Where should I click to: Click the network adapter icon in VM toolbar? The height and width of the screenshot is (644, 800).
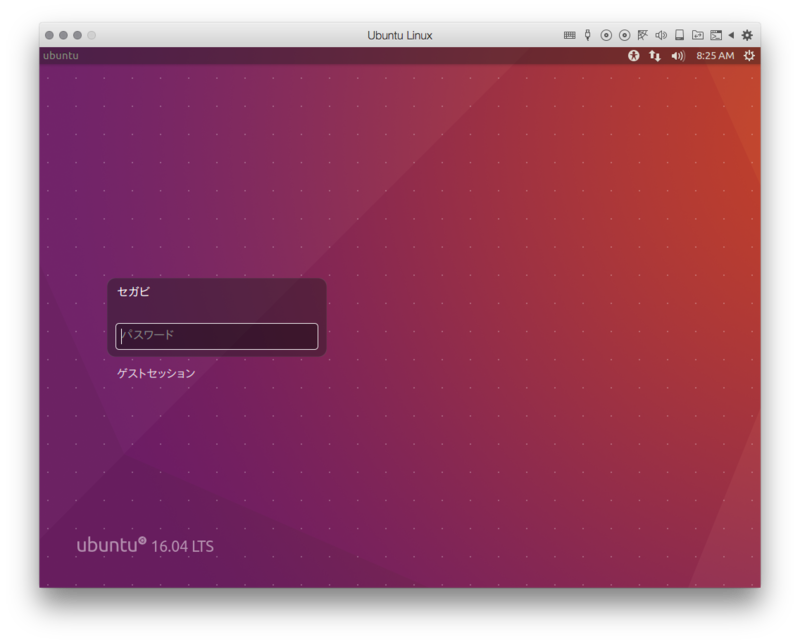tap(643, 35)
